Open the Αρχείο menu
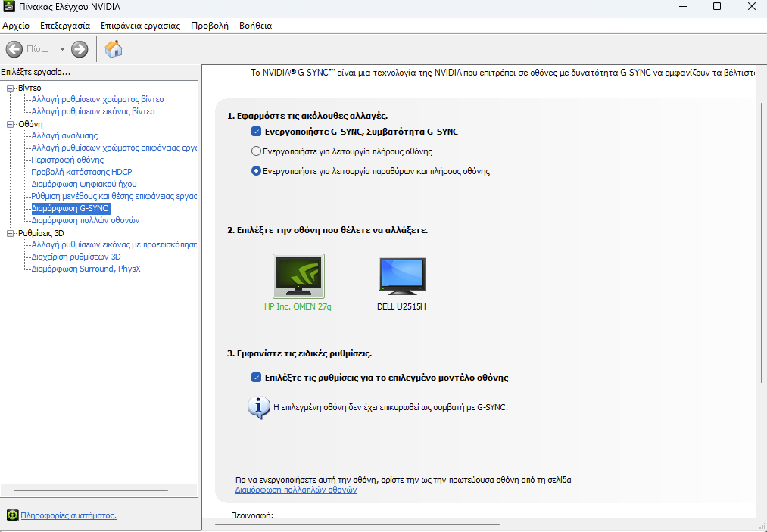The width and height of the screenshot is (767, 532). [x=16, y=26]
